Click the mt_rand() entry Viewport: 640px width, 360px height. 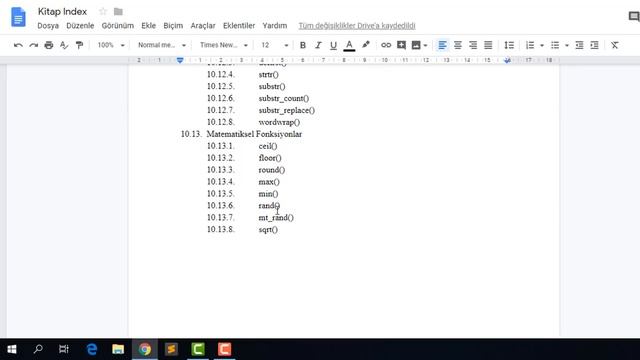point(276,218)
